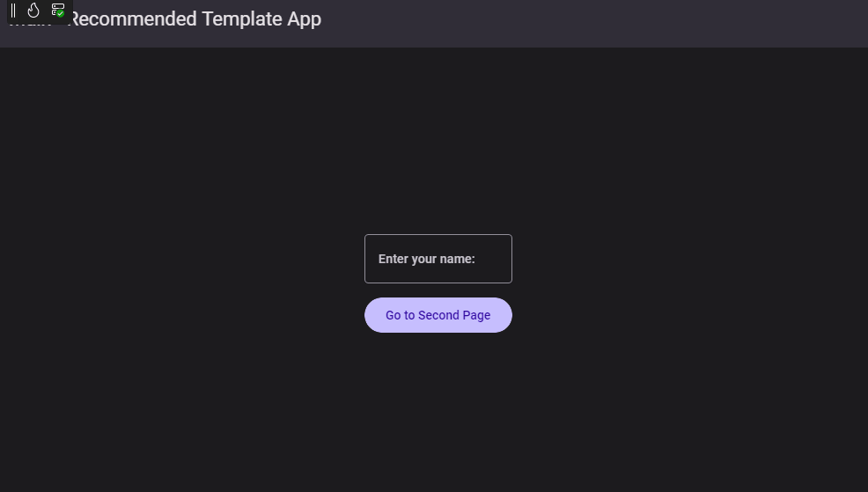Click the word "Template" in the header
Image resolution: width=868 pixels, height=492 pixels.
click(x=241, y=19)
